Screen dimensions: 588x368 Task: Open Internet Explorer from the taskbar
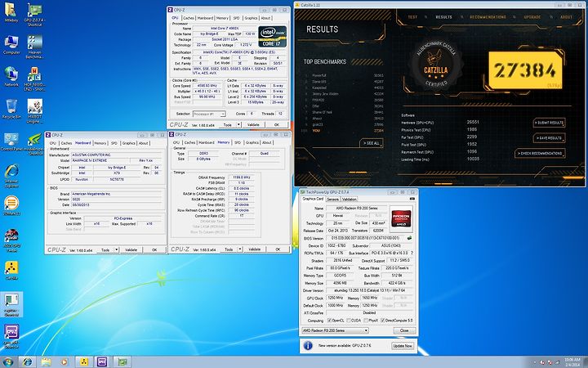tap(28, 361)
